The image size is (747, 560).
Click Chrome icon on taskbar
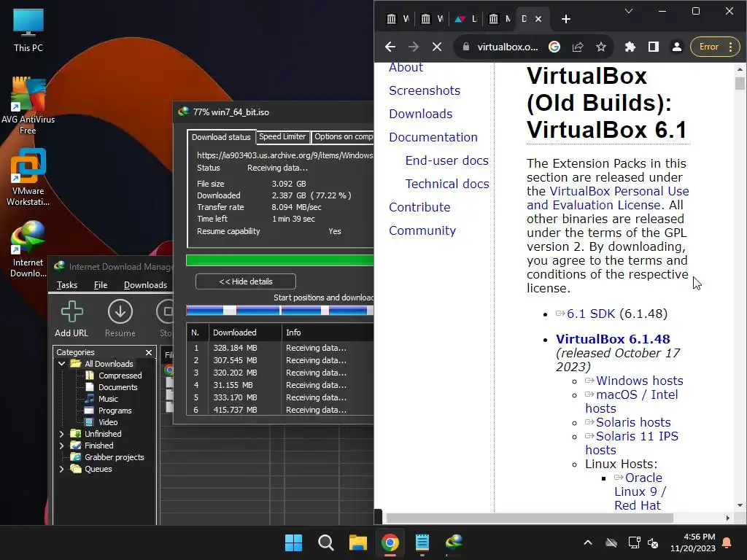[390, 542]
